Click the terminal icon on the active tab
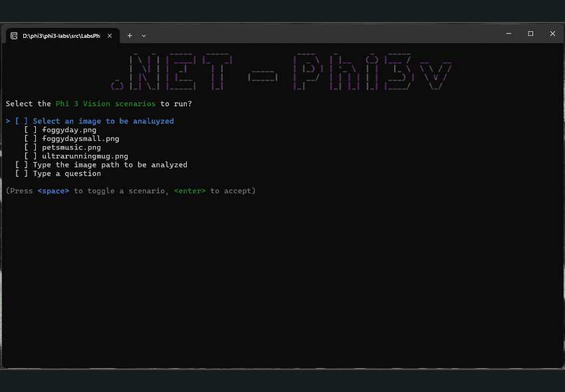 tap(15, 37)
